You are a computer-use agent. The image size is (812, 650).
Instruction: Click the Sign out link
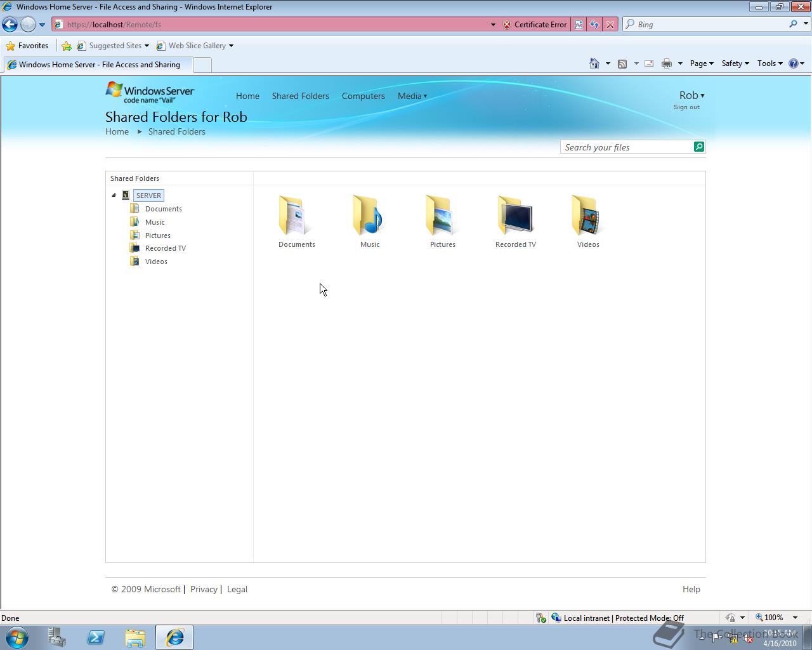click(686, 107)
